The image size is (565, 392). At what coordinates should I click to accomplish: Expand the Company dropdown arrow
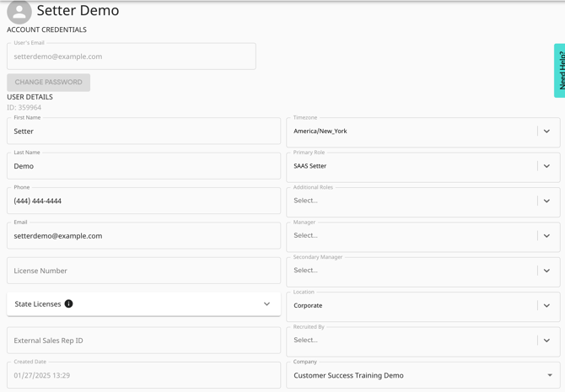click(x=550, y=376)
